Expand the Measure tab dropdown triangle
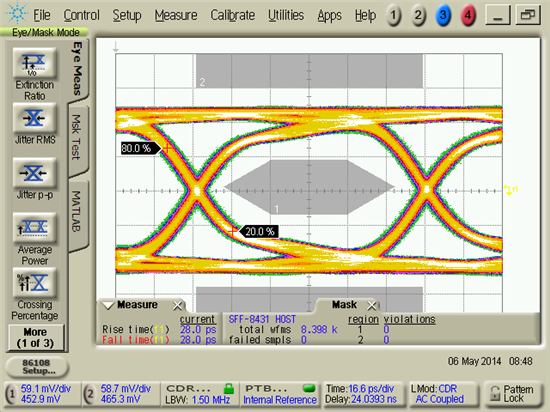This screenshot has width=550, height=412. point(108,305)
